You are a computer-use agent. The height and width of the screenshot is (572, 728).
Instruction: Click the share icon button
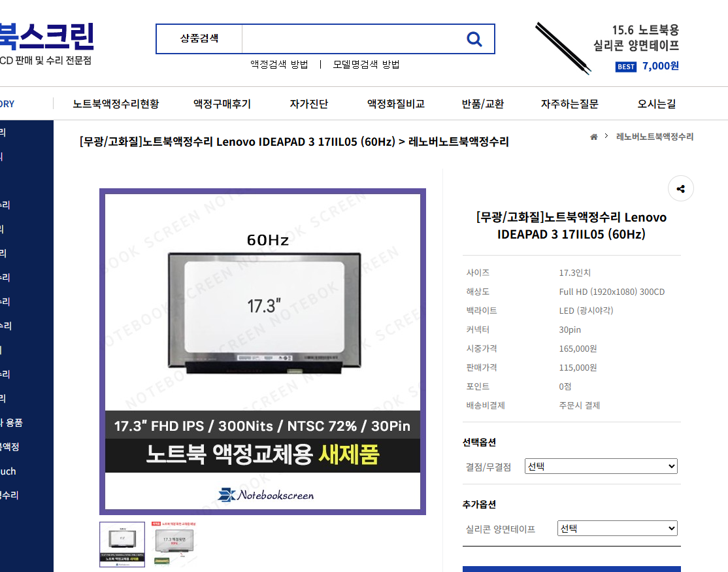(x=681, y=188)
